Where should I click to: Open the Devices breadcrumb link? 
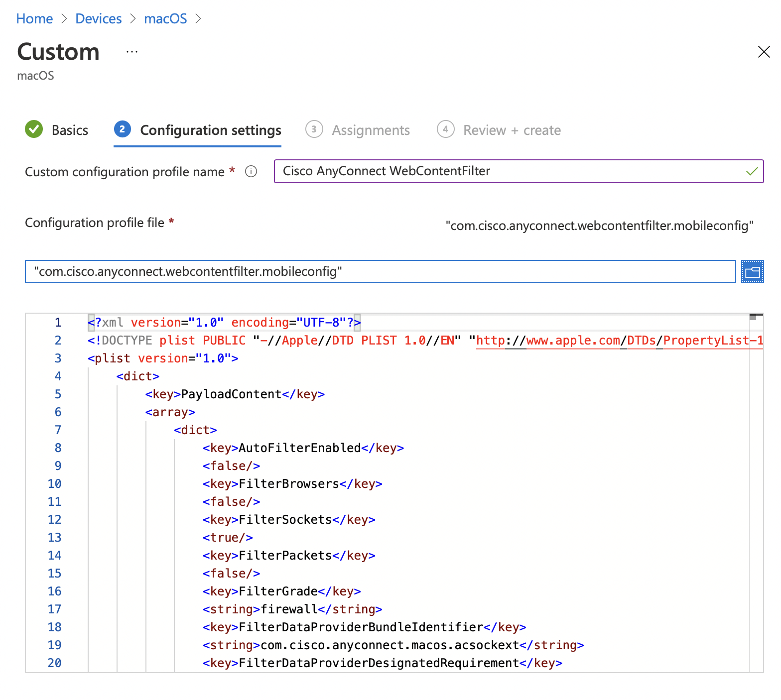[99, 19]
